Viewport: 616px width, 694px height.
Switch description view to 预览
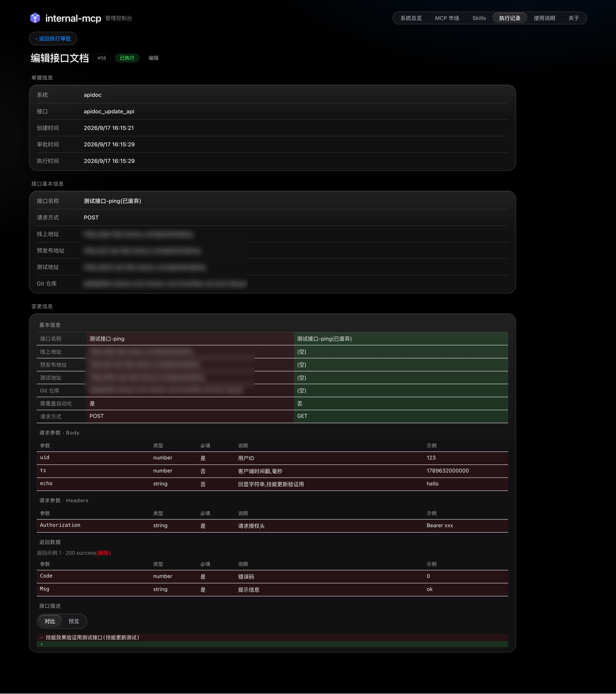click(x=74, y=621)
